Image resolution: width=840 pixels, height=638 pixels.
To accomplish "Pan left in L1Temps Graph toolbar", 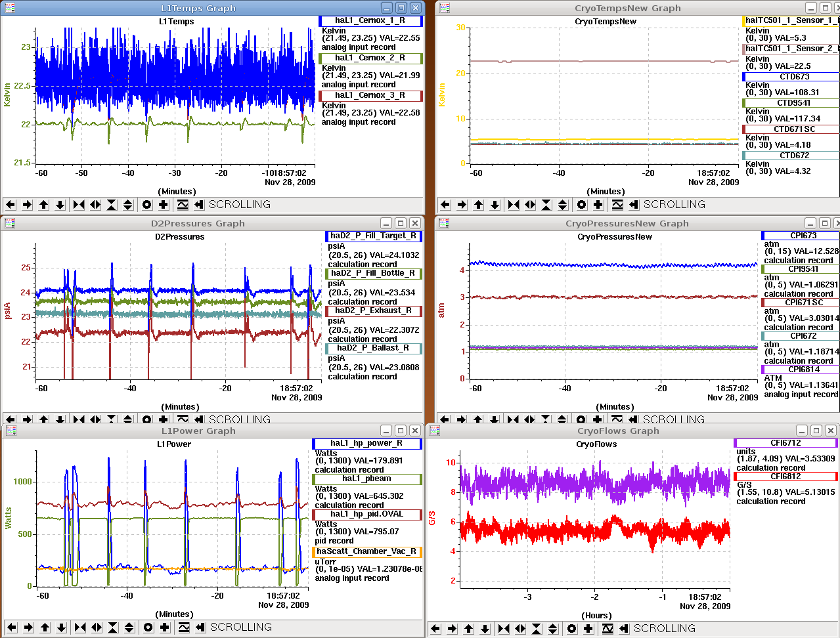I will [11, 205].
